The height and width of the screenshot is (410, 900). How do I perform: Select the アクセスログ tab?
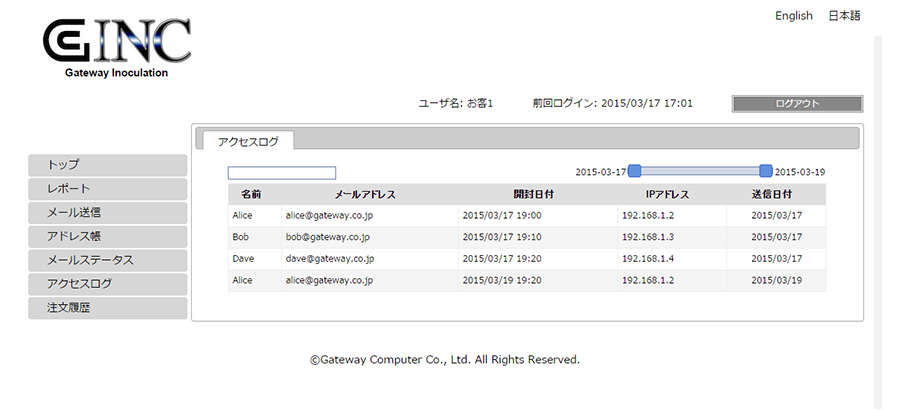click(248, 141)
